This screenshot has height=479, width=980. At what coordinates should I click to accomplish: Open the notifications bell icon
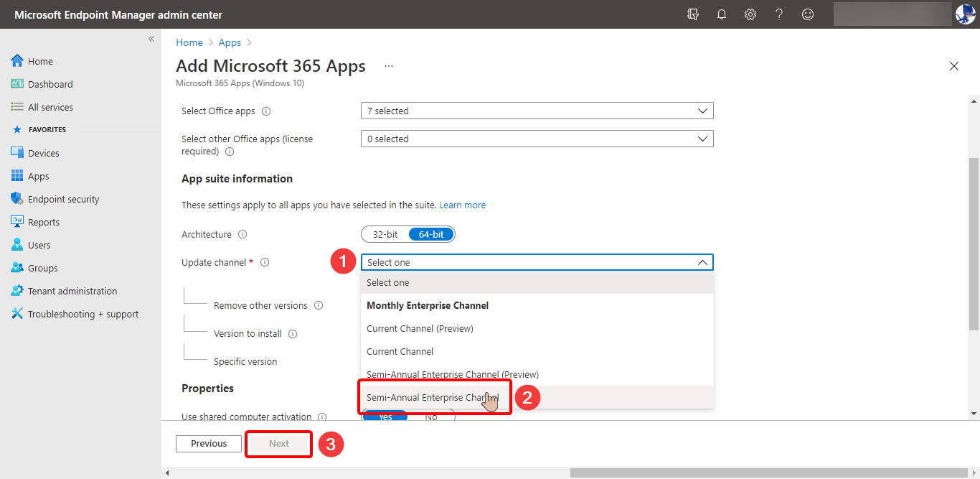point(722,14)
